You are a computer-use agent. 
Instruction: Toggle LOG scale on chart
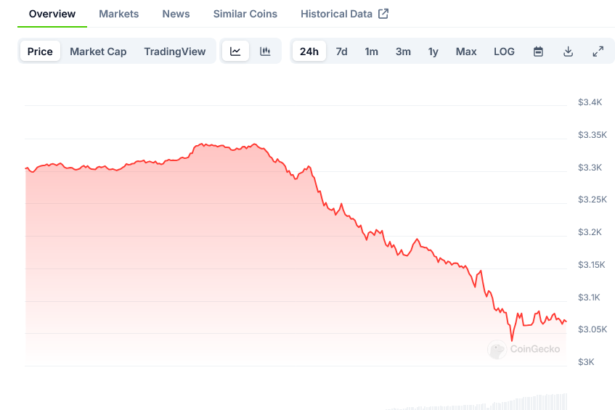tap(504, 51)
